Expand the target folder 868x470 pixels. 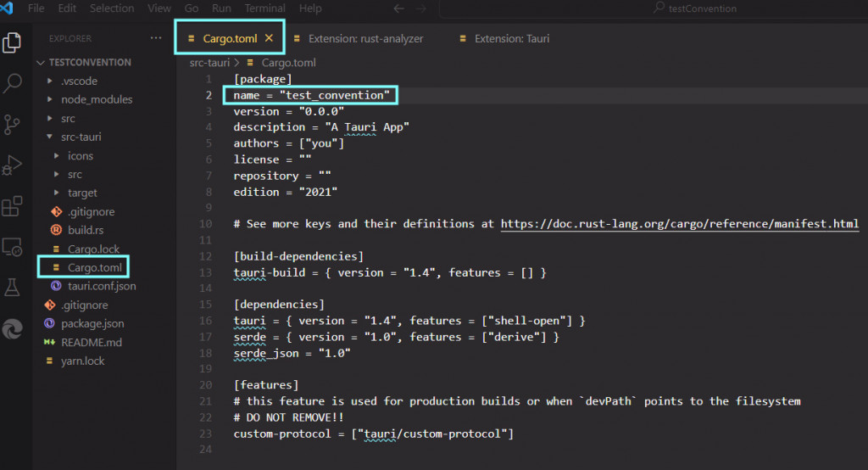pyautogui.click(x=57, y=193)
